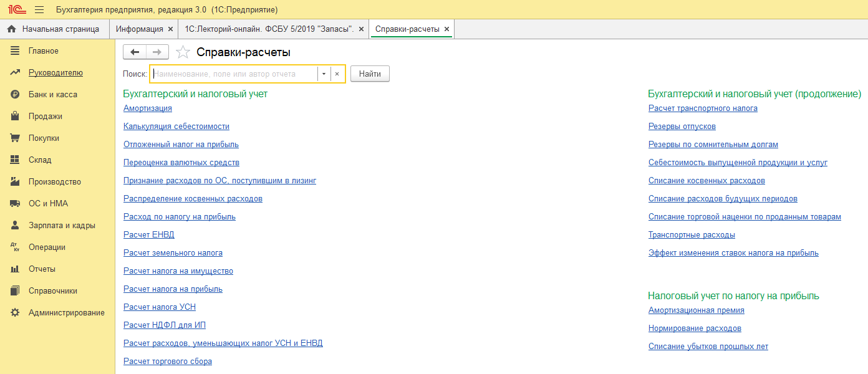This screenshot has height=374, width=868.
Task: Open Признание расходов по ОС, поступившим в лизинг
Action: [x=219, y=181]
